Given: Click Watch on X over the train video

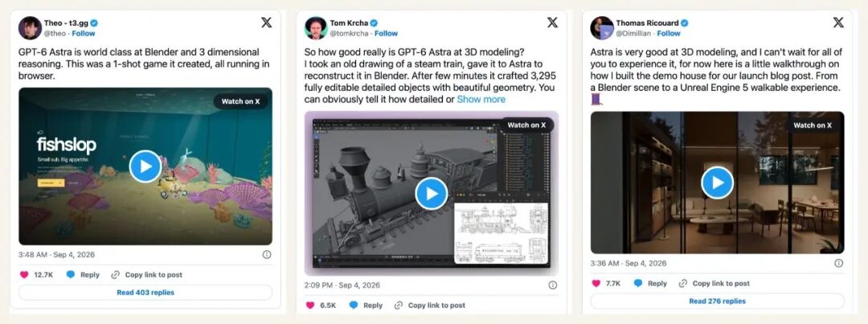Looking at the screenshot, I should point(526,125).
